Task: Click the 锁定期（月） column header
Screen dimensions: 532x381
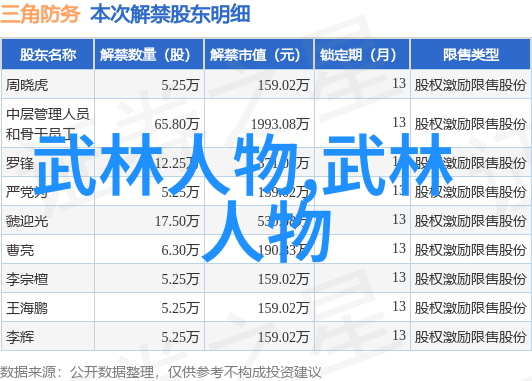Action: [362, 55]
